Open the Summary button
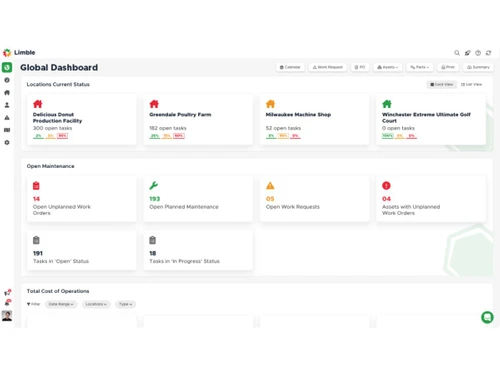The width and height of the screenshot is (500, 375). tap(478, 67)
